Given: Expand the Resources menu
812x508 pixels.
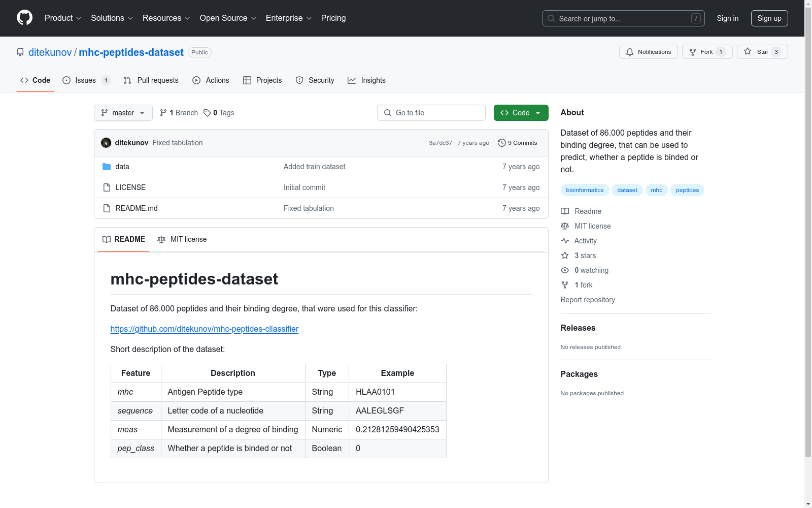Looking at the screenshot, I should [x=166, y=18].
